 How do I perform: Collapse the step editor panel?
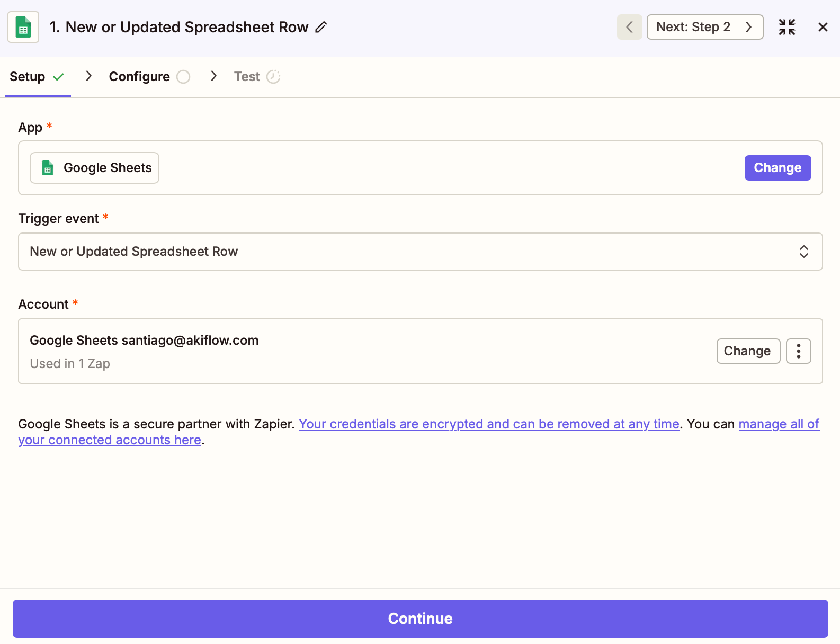pos(787,27)
